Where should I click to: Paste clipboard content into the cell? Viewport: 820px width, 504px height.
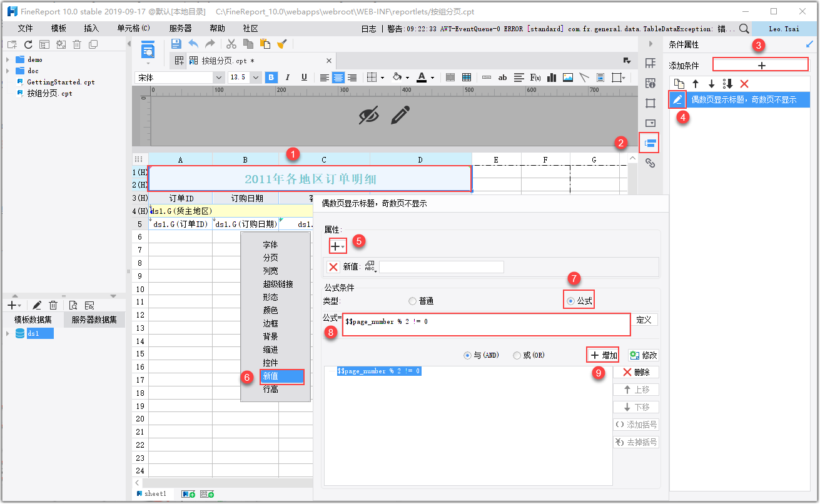pos(265,44)
